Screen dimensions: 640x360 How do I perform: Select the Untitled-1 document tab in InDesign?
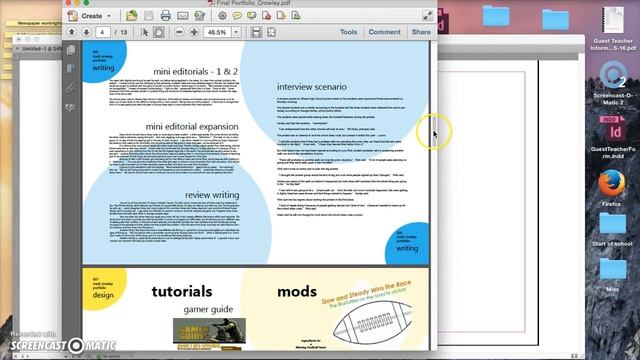41,48
